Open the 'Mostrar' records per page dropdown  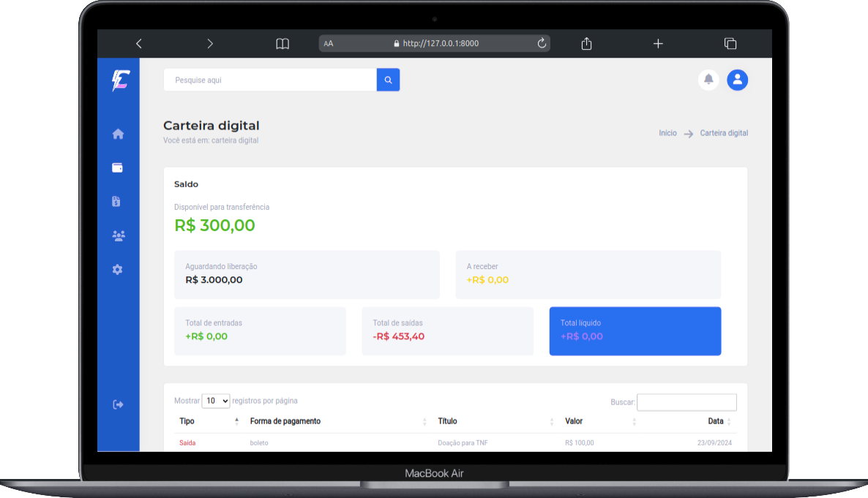pyautogui.click(x=216, y=401)
